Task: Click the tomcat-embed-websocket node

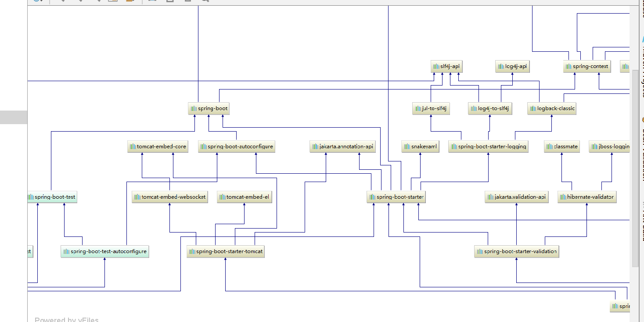Action: pos(170,197)
